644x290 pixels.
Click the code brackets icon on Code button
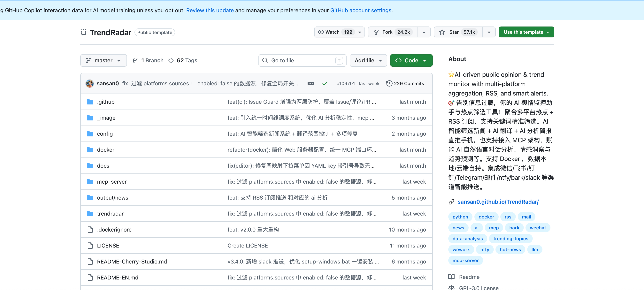398,60
